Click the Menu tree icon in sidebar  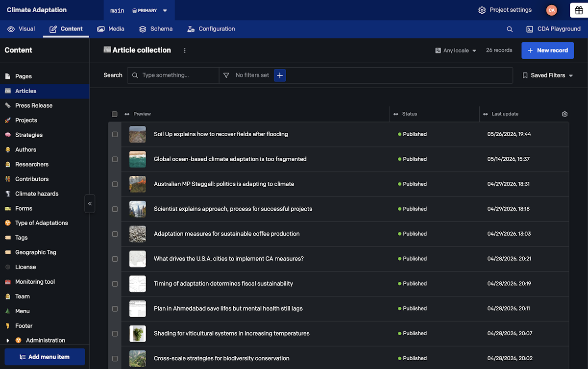8,311
